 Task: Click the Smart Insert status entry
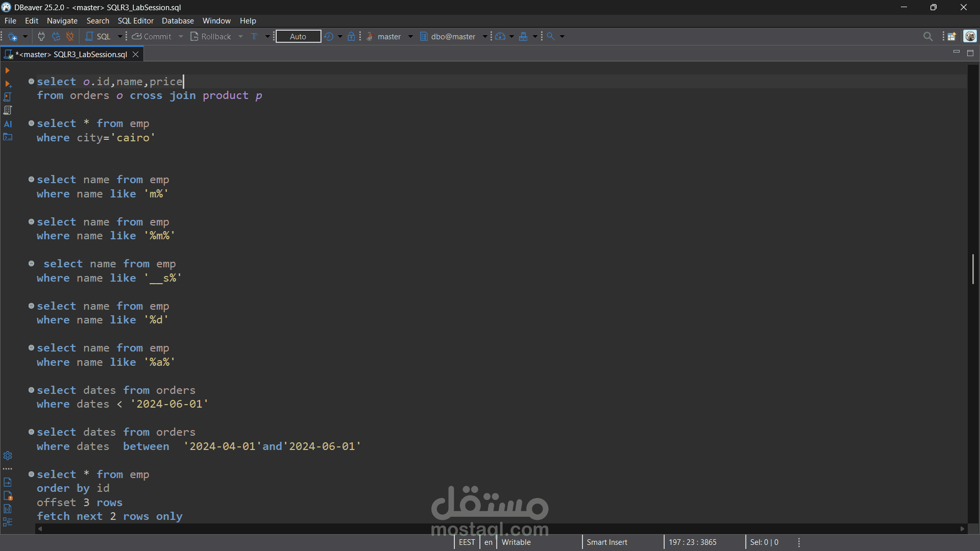tap(607, 542)
